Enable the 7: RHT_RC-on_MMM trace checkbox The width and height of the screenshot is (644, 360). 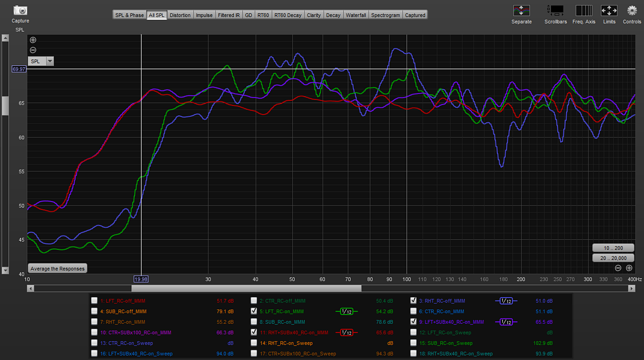pyautogui.click(x=94, y=322)
